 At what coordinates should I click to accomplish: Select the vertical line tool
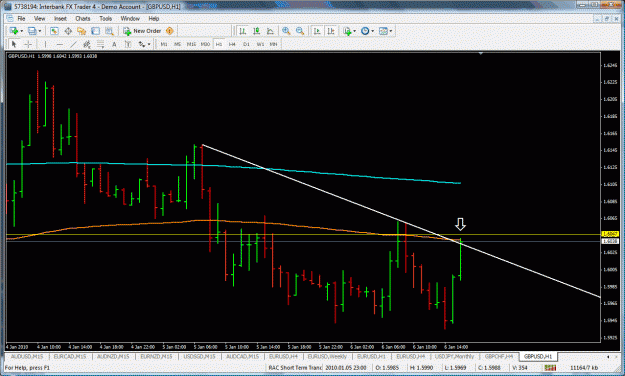[x=45, y=44]
